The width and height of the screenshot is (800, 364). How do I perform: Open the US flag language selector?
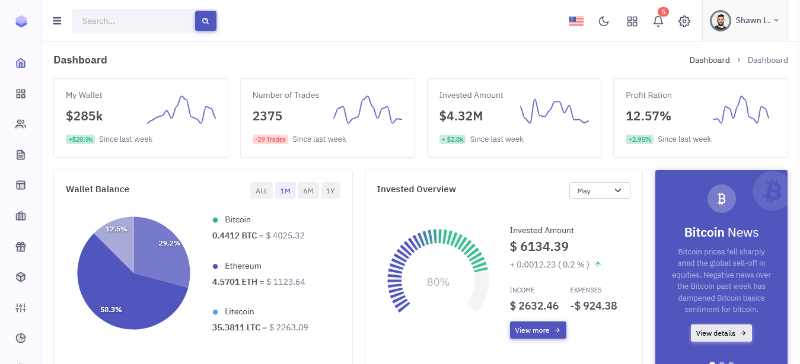point(576,21)
